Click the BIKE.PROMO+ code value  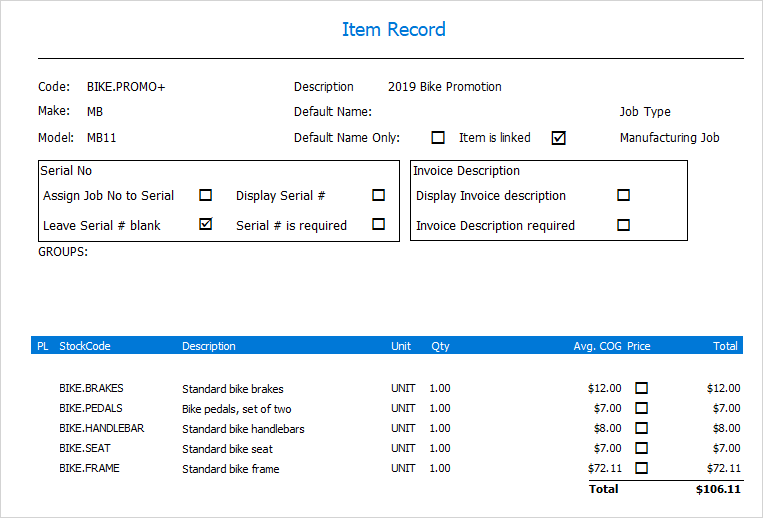coord(126,87)
